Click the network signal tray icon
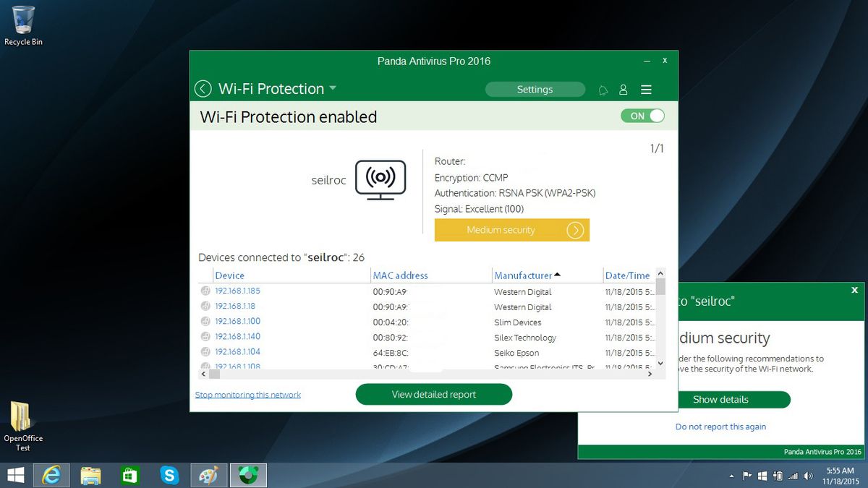 [793, 476]
